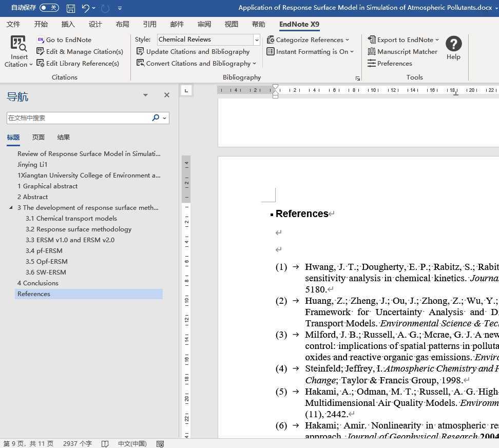Click the 2937 个字 word count
Screen dimensions: 499x448
[x=78, y=443]
